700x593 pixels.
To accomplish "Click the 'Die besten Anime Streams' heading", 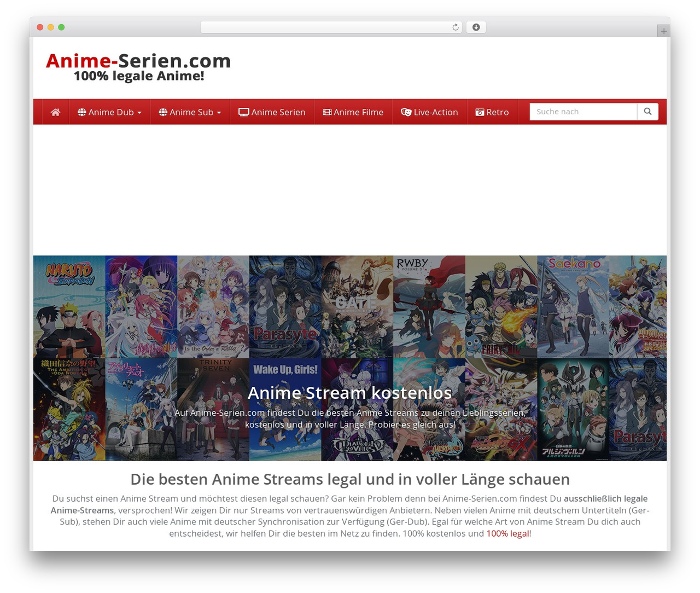I will click(350, 479).
